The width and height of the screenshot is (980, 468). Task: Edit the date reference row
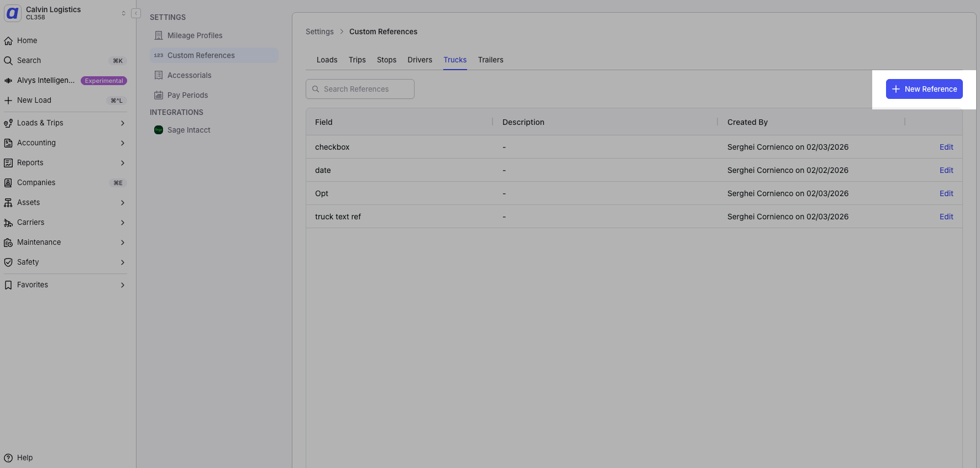tap(946, 170)
